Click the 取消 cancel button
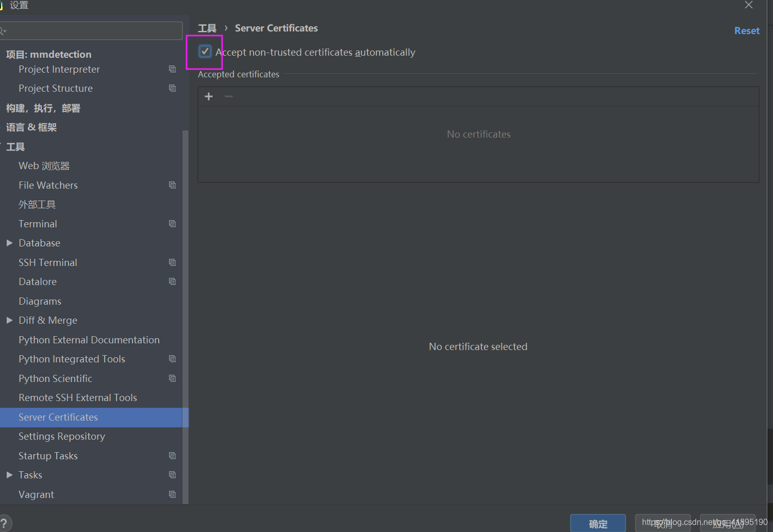 point(663,523)
